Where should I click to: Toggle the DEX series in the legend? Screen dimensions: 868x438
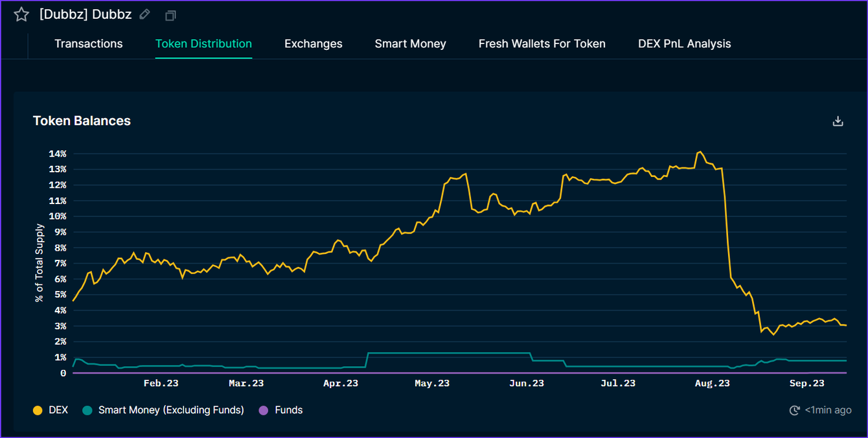[x=51, y=410]
